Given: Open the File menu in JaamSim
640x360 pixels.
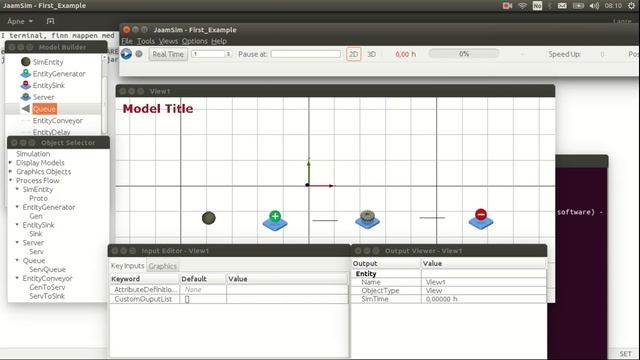Looking at the screenshot, I should [127, 41].
